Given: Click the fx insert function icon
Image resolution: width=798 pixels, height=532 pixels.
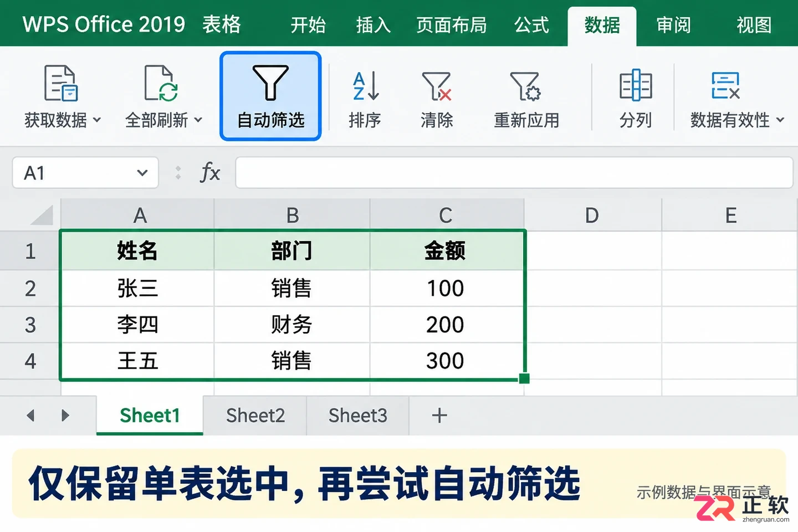Looking at the screenshot, I should click(x=210, y=172).
